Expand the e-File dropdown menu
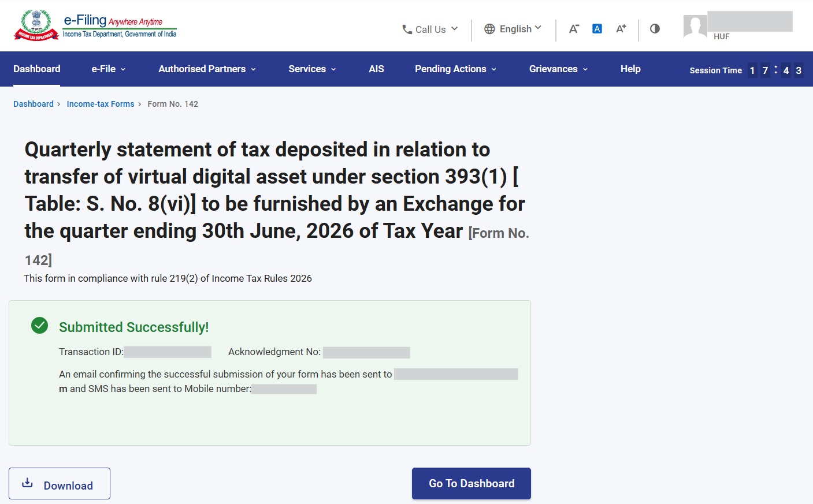Image resolution: width=813 pixels, height=504 pixels. 109,69
